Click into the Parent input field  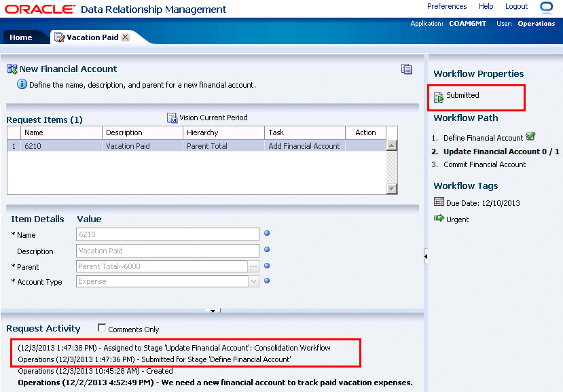pyautogui.click(x=162, y=266)
